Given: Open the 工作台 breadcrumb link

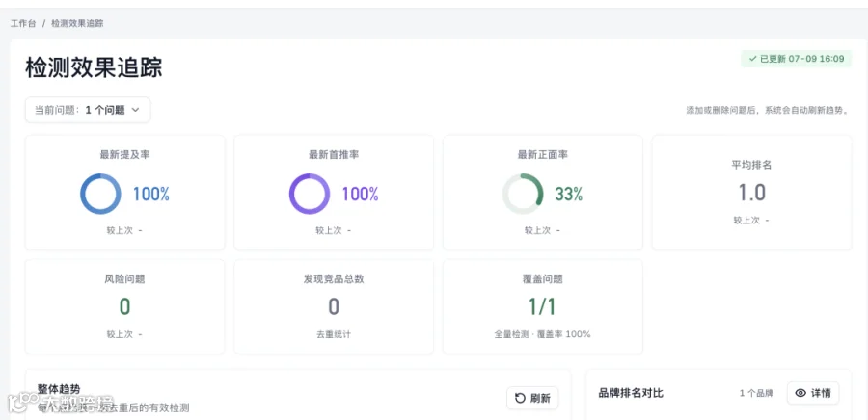Looking at the screenshot, I should [23, 24].
